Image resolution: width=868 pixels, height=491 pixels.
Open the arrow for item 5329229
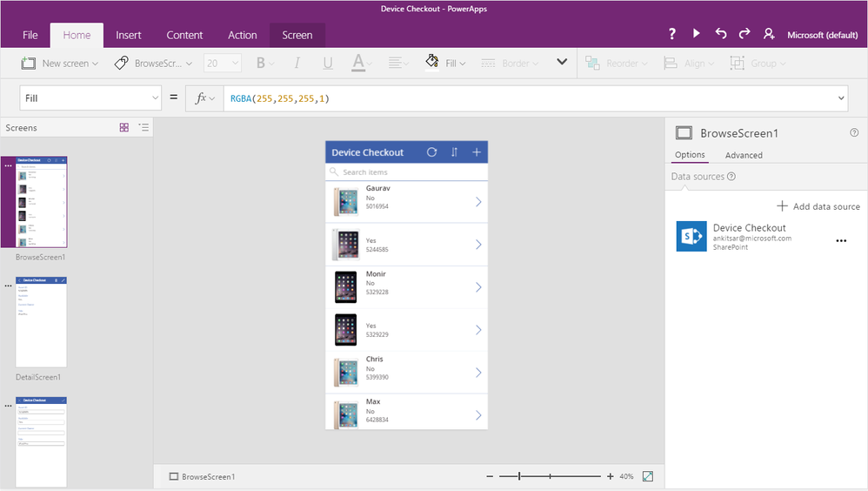coord(478,330)
